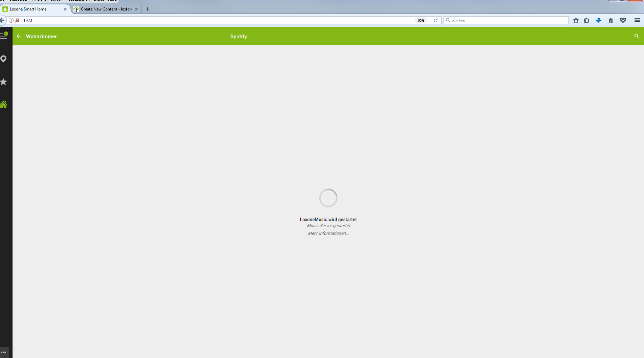The height and width of the screenshot is (358, 644).
Task: Open search magnifier in green header
Action: click(x=637, y=36)
